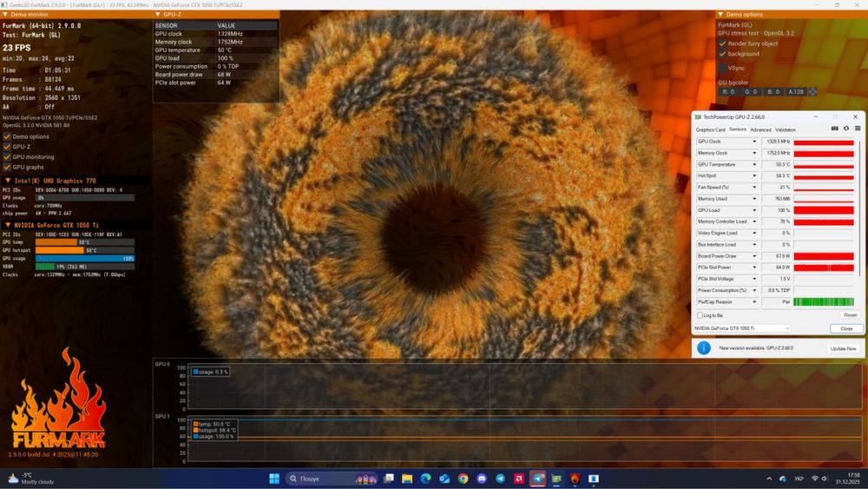
Task: Open the Memory Used sensor dropdown arrow
Action: pyautogui.click(x=754, y=199)
